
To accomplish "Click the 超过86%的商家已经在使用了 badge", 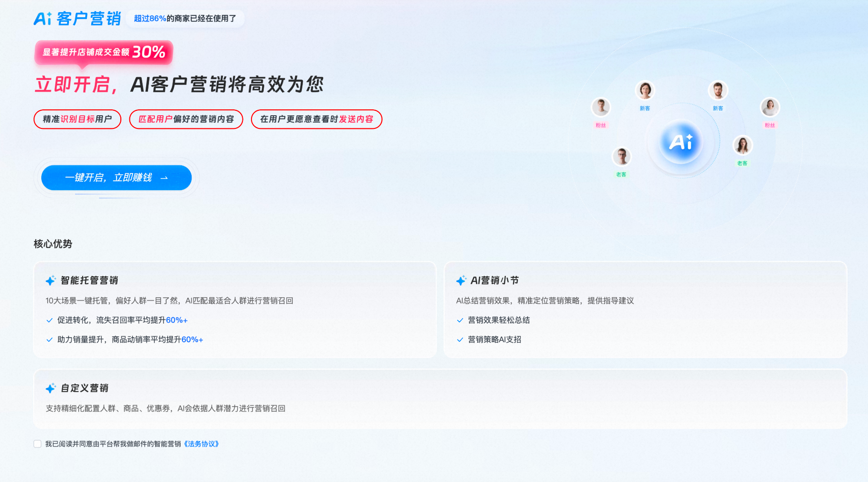I will click(185, 19).
